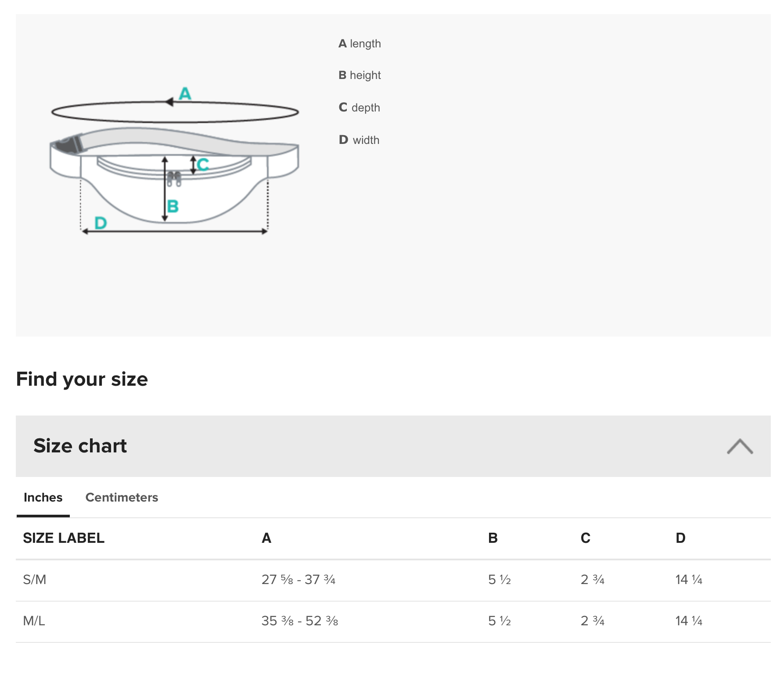784x674 pixels.
Task: Click the S/M size label row
Action: tap(35, 580)
